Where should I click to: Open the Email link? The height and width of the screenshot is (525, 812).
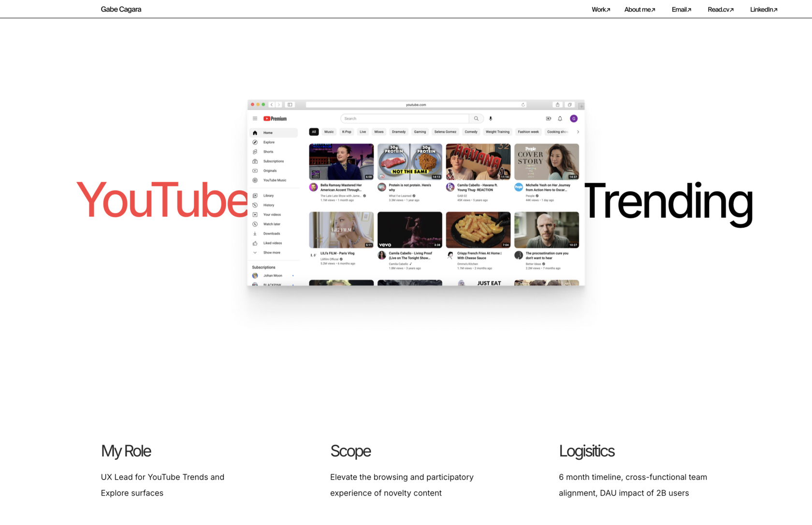(681, 9)
